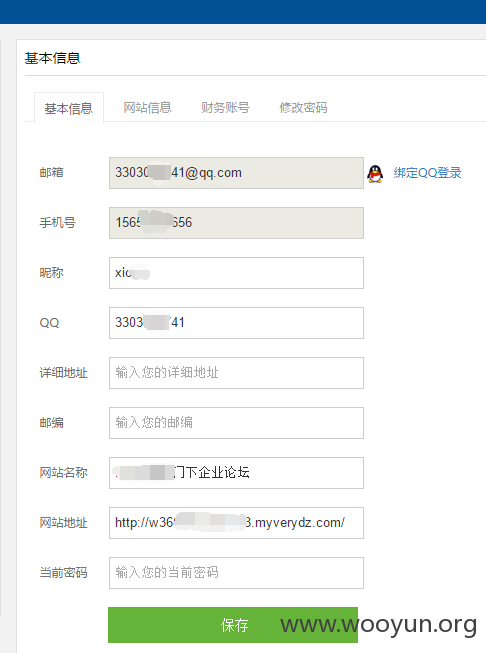Click into the 昵称 nickname field
The width and height of the screenshot is (486, 653).
pos(236,273)
